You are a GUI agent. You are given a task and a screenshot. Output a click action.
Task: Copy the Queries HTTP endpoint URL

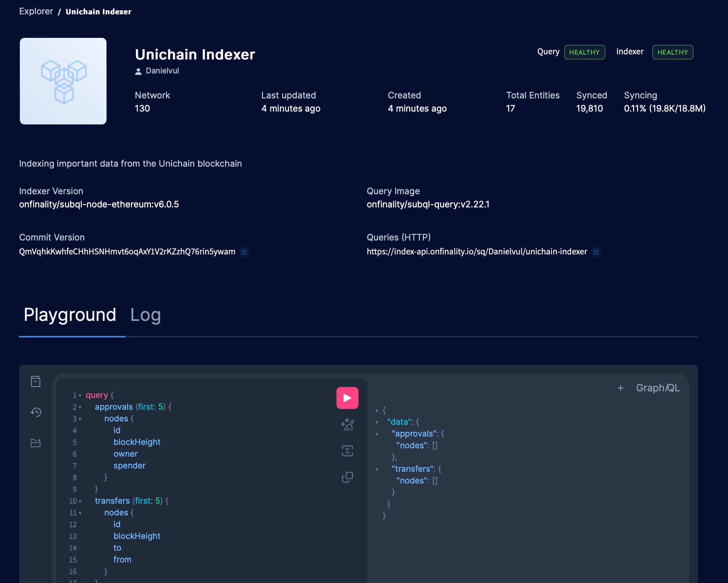(x=596, y=252)
